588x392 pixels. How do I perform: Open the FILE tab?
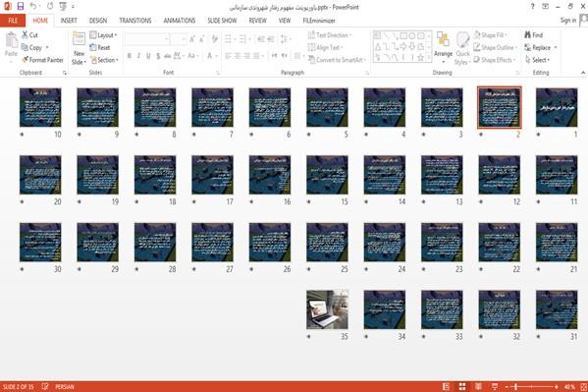[13, 21]
